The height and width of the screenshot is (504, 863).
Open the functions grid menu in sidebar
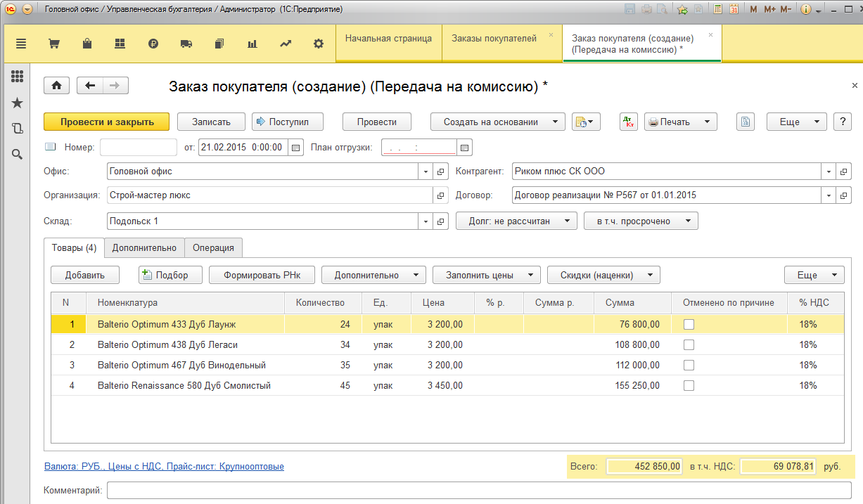(x=18, y=77)
